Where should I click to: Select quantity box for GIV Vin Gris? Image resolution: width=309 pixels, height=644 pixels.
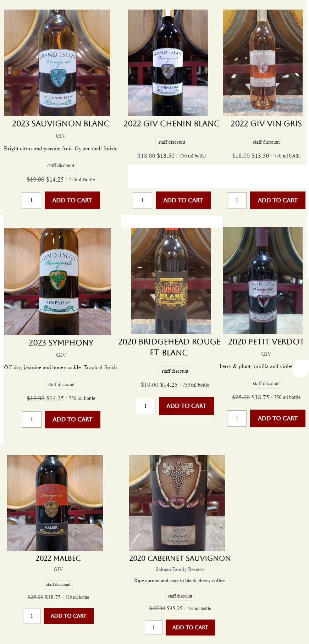(237, 200)
